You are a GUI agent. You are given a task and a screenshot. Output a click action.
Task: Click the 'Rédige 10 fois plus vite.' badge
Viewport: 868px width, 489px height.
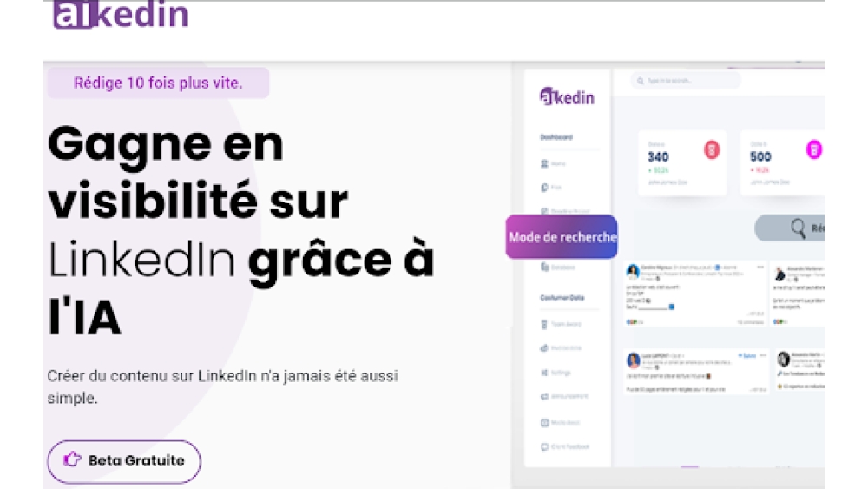click(x=158, y=83)
